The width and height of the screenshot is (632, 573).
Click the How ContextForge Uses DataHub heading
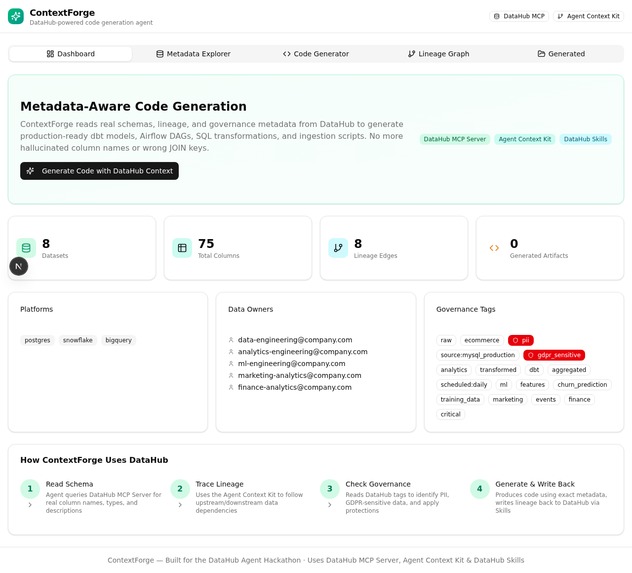[x=94, y=460]
